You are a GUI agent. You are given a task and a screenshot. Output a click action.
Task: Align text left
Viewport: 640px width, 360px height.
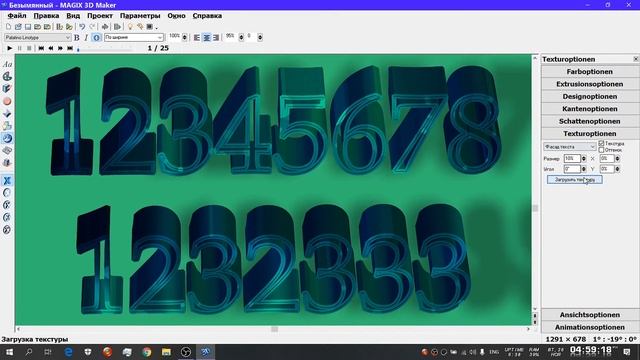tap(197, 38)
